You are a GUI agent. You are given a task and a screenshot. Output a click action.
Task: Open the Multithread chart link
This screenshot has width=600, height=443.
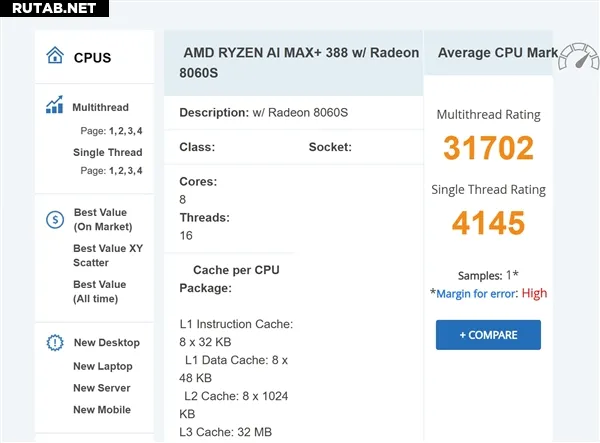tap(100, 107)
